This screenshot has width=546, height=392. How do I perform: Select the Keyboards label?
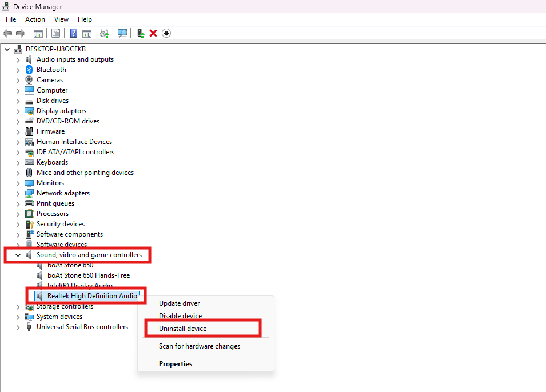[52, 162]
